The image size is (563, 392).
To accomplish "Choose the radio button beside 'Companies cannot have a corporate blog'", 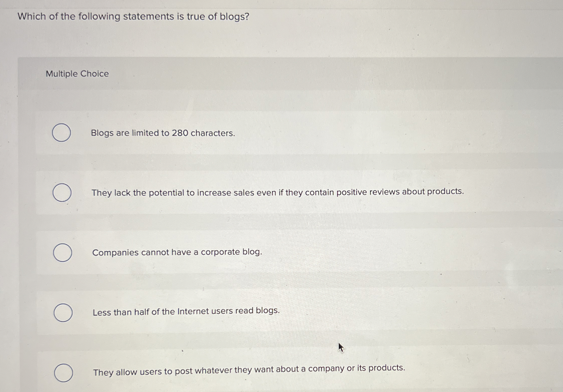I will point(63,253).
